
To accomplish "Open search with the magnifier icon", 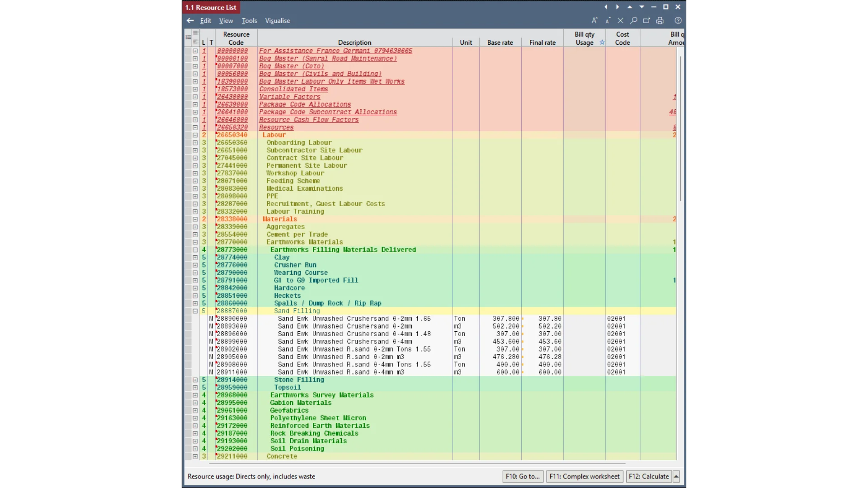I will click(x=634, y=21).
